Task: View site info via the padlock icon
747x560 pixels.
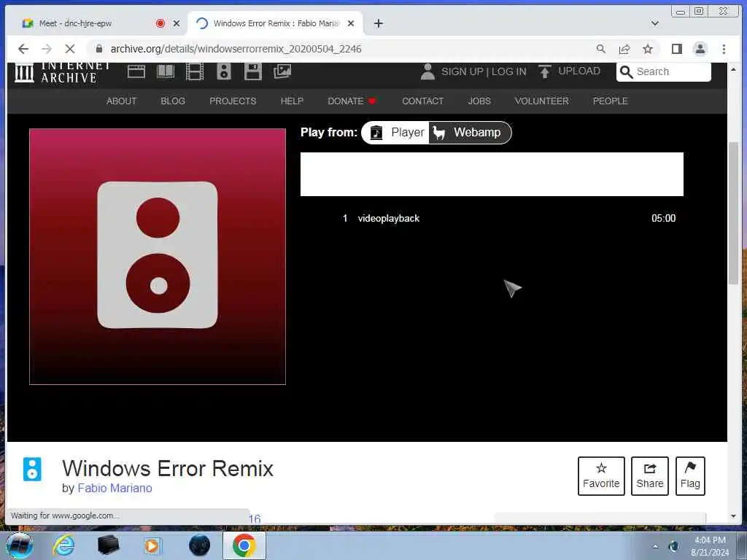Action: pyautogui.click(x=99, y=49)
